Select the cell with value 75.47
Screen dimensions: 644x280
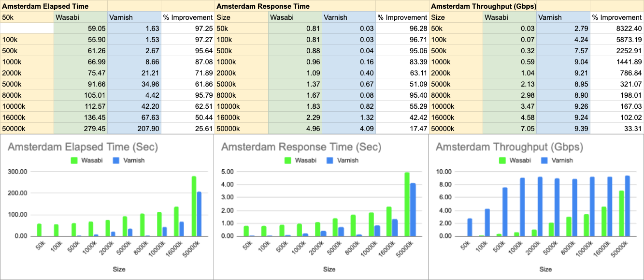coord(81,73)
